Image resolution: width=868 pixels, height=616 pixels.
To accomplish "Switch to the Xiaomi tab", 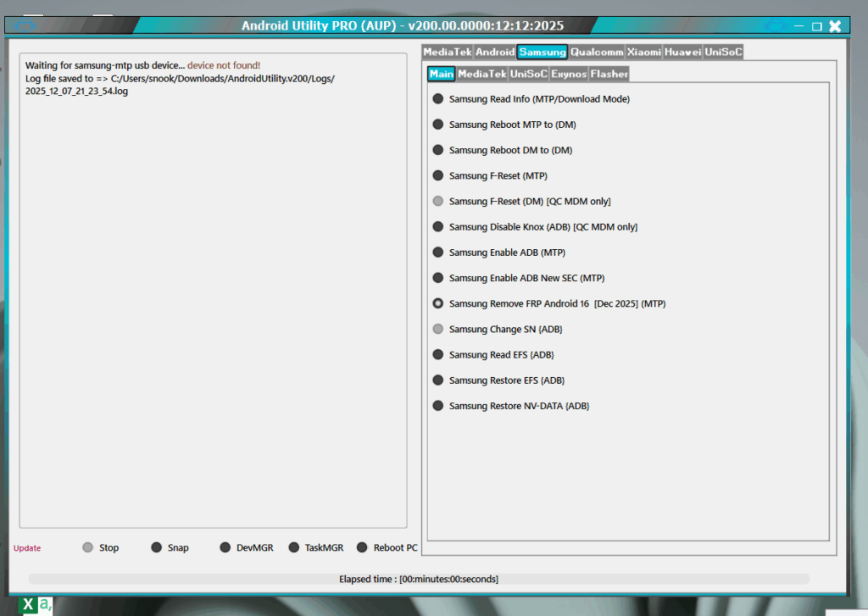I will 643,52.
